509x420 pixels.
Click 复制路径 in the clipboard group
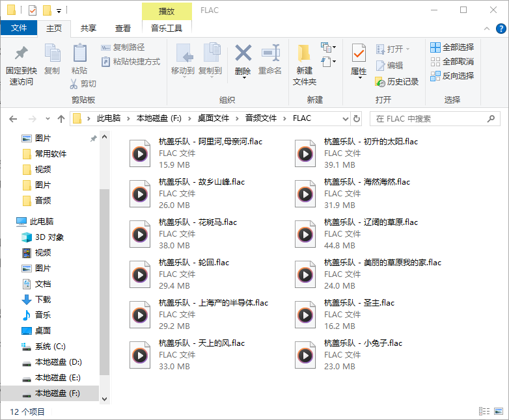tap(123, 47)
